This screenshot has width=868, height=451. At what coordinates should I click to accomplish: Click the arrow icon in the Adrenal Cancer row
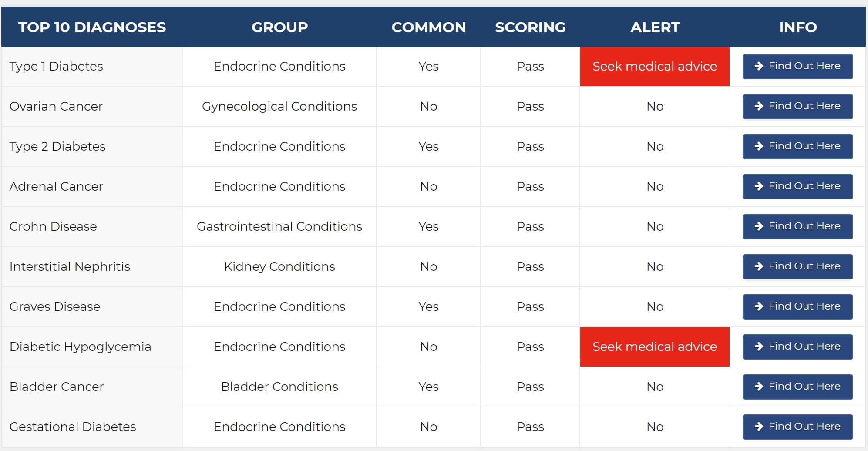[x=759, y=186]
